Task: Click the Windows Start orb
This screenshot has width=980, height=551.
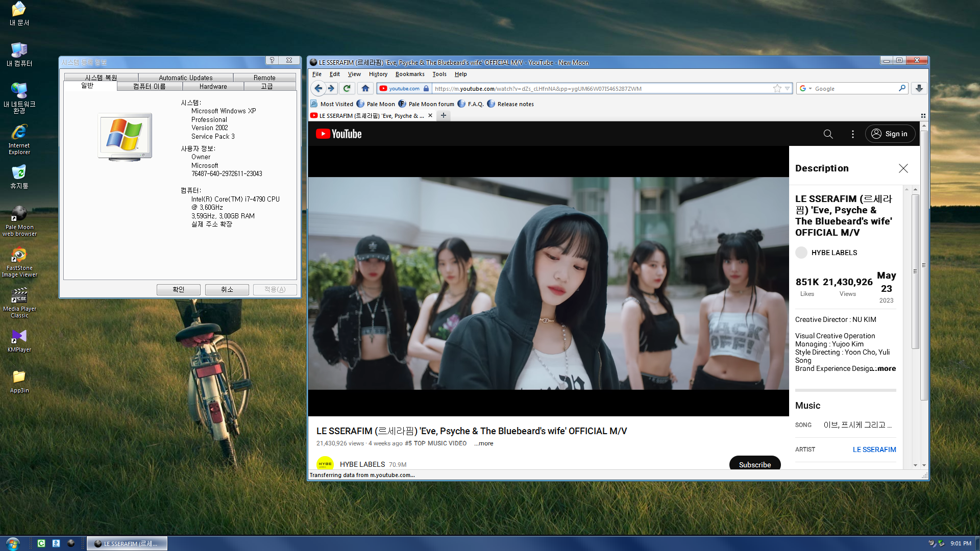Action: click(x=13, y=543)
